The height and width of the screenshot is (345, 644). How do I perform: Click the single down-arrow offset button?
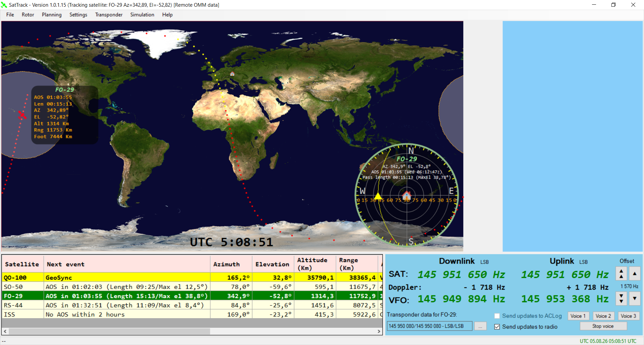pos(635,298)
